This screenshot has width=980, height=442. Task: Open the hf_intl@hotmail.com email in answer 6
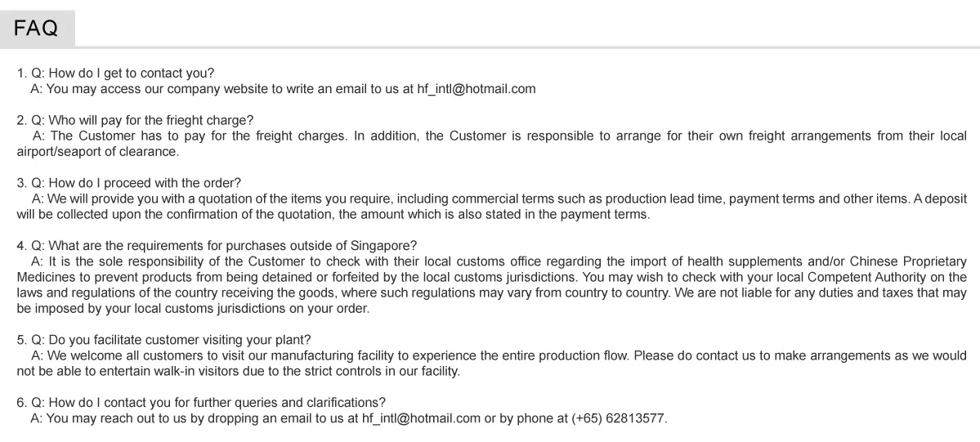(421, 418)
